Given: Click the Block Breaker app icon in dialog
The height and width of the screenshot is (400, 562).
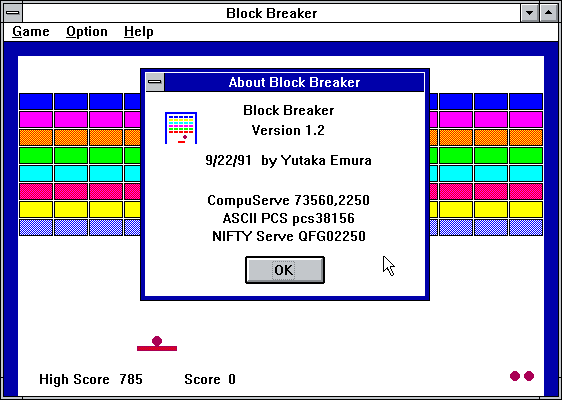Looking at the screenshot, I should pos(181,128).
